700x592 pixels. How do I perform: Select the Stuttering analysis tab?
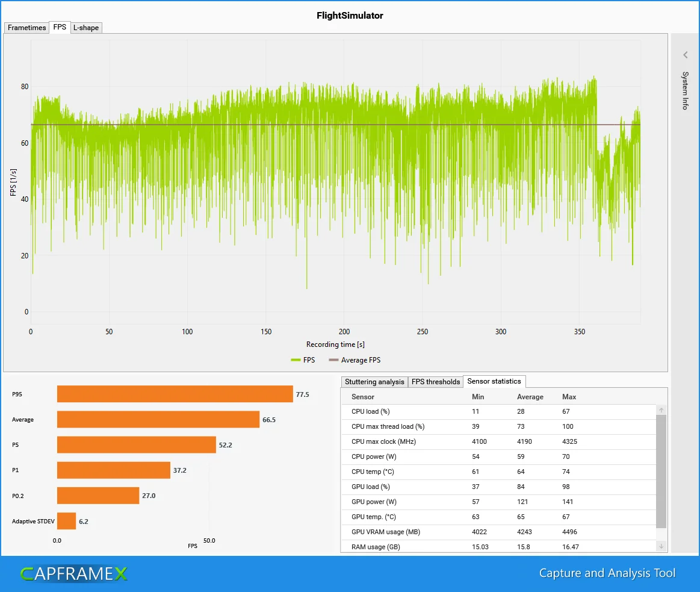(x=374, y=381)
